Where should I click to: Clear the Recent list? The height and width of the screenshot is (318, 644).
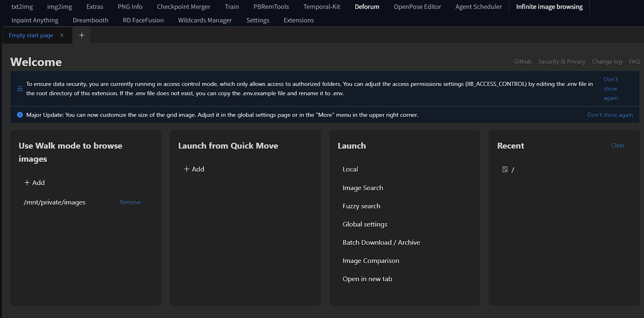(x=618, y=145)
